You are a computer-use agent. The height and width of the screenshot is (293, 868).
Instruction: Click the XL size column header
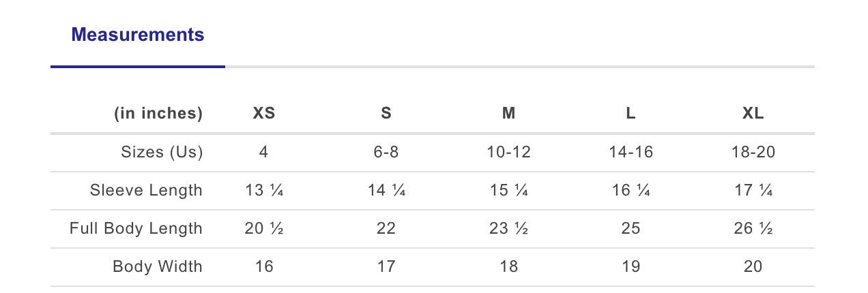coord(753,114)
